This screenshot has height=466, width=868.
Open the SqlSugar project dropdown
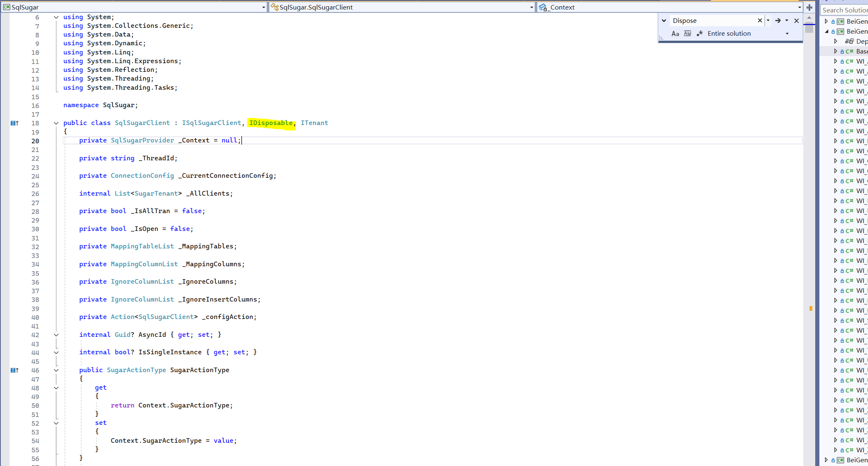[x=263, y=7]
